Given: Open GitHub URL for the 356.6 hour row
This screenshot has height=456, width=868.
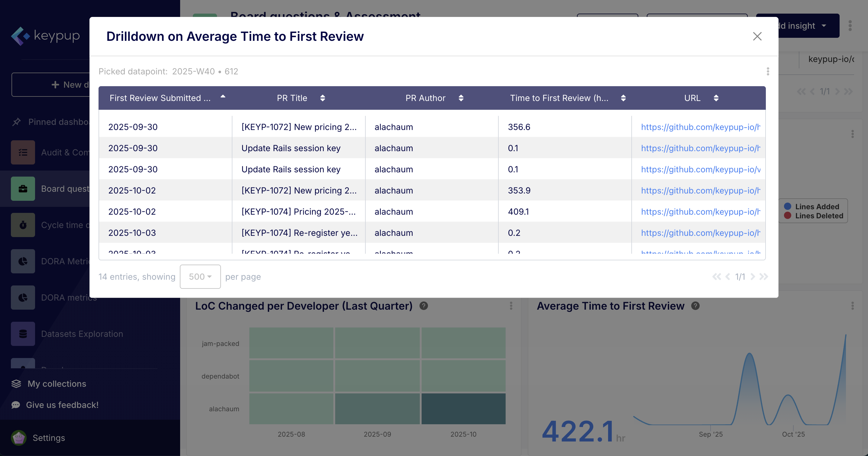Looking at the screenshot, I should click(x=700, y=127).
